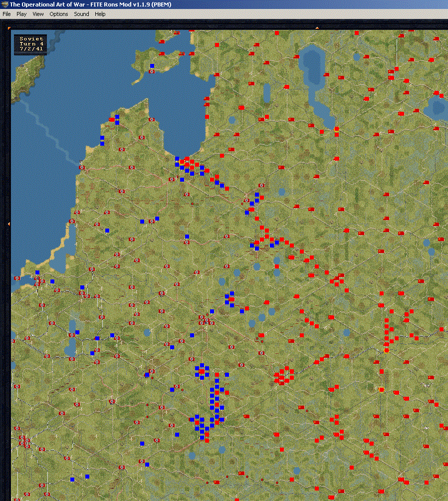Click the orange scroll arrow on top map edge
Viewport: 448px width, 501px height.
pyautogui.click(x=317, y=28)
